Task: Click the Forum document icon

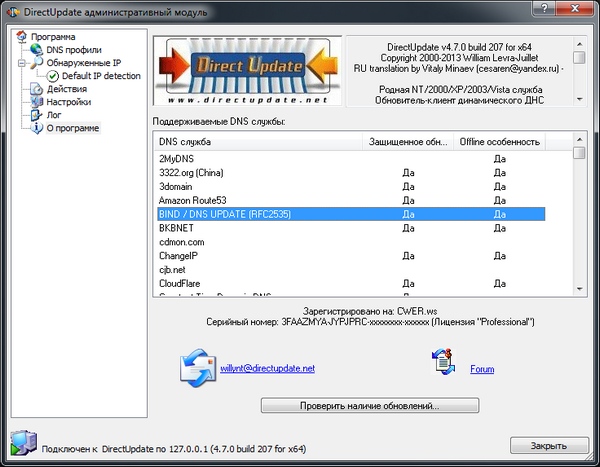Action: [x=443, y=361]
